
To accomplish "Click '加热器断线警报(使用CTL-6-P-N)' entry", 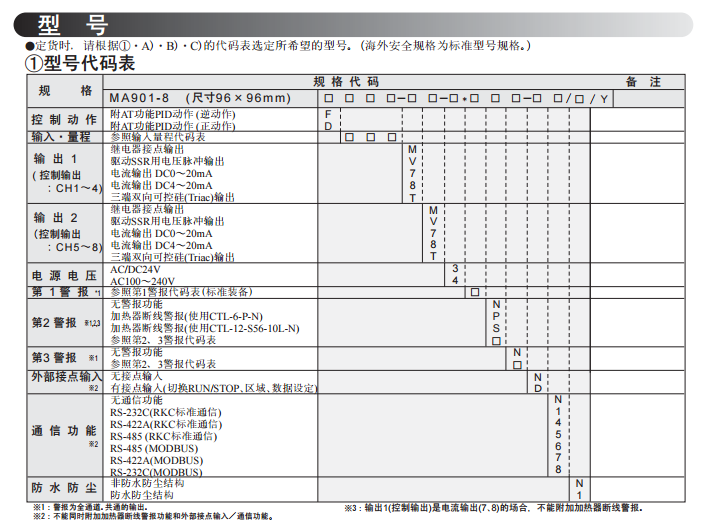I will pyautogui.click(x=186, y=316).
